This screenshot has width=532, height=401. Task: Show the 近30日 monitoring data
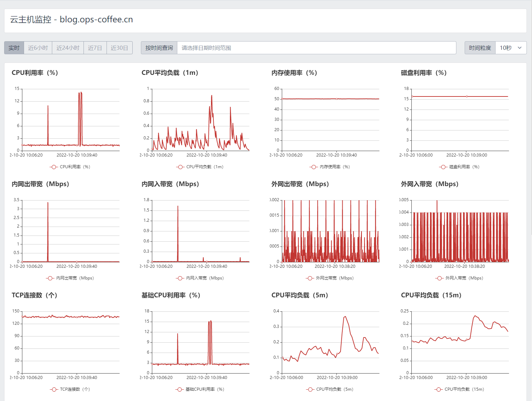(x=119, y=48)
